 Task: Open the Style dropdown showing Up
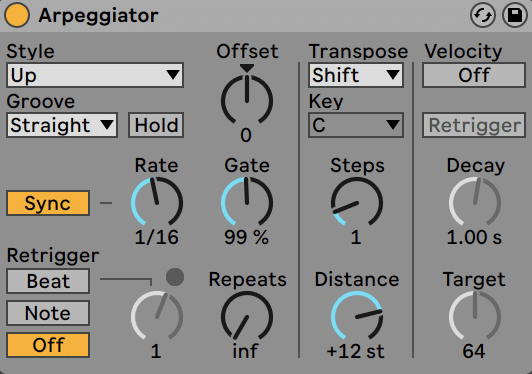pyautogui.click(x=95, y=75)
